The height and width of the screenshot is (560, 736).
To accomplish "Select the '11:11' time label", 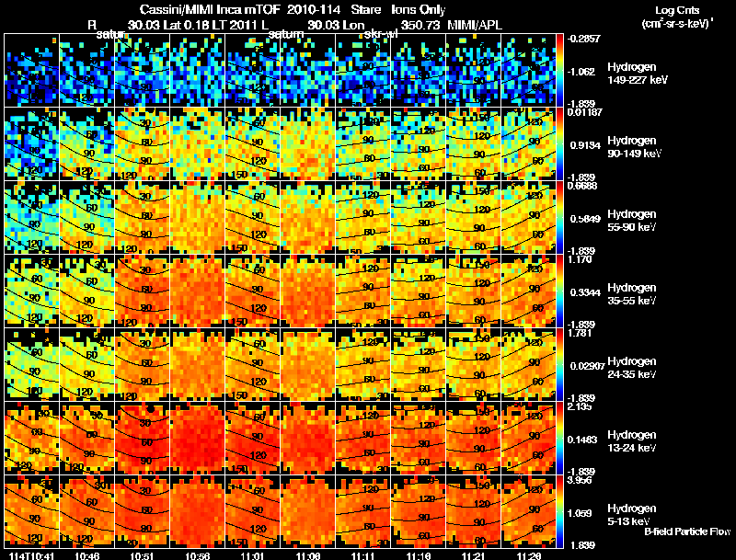I will (362, 555).
